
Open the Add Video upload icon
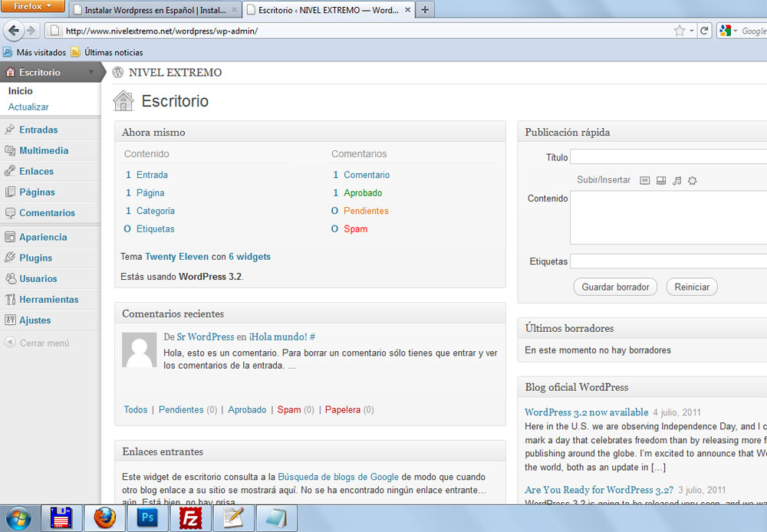(661, 181)
